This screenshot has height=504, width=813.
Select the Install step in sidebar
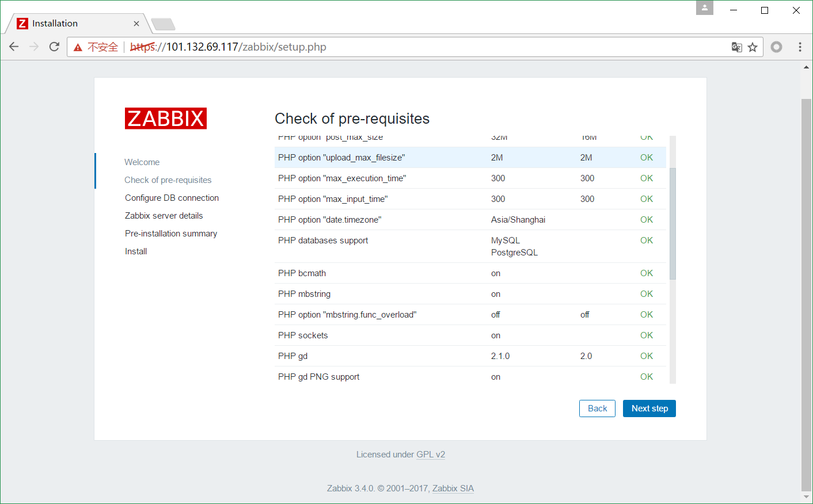pyautogui.click(x=136, y=251)
